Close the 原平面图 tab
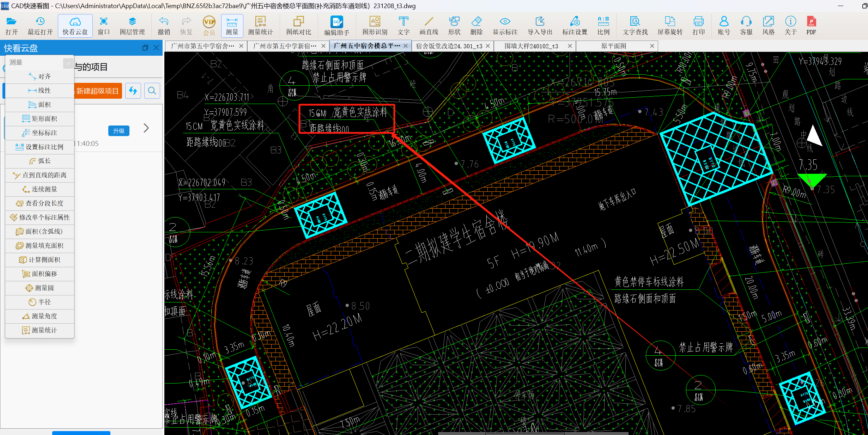 pyautogui.click(x=652, y=46)
